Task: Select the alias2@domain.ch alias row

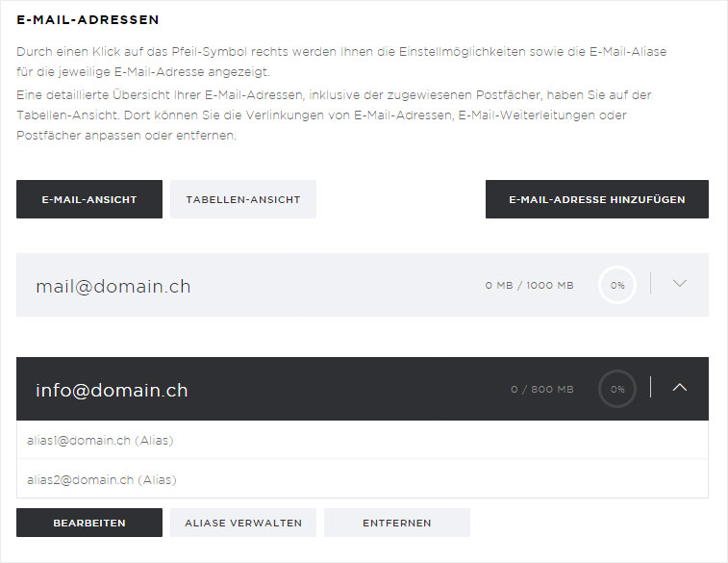Action: tap(363, 479)
